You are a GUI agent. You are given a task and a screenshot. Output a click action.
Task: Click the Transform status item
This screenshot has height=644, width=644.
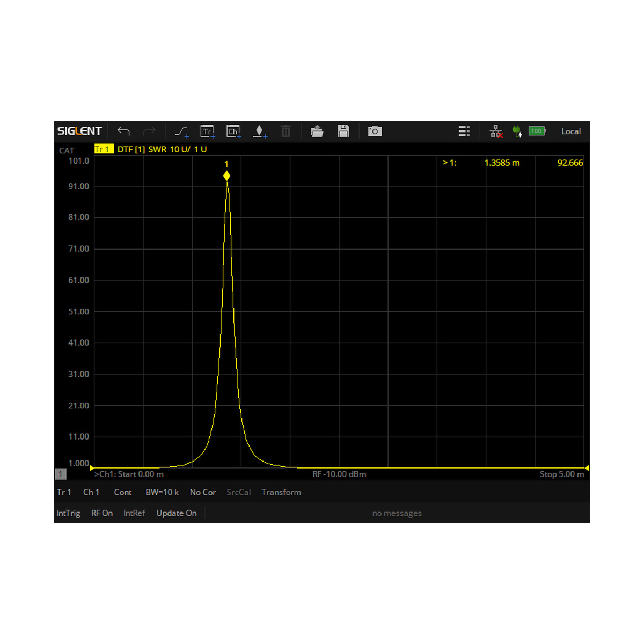(281, 492)
